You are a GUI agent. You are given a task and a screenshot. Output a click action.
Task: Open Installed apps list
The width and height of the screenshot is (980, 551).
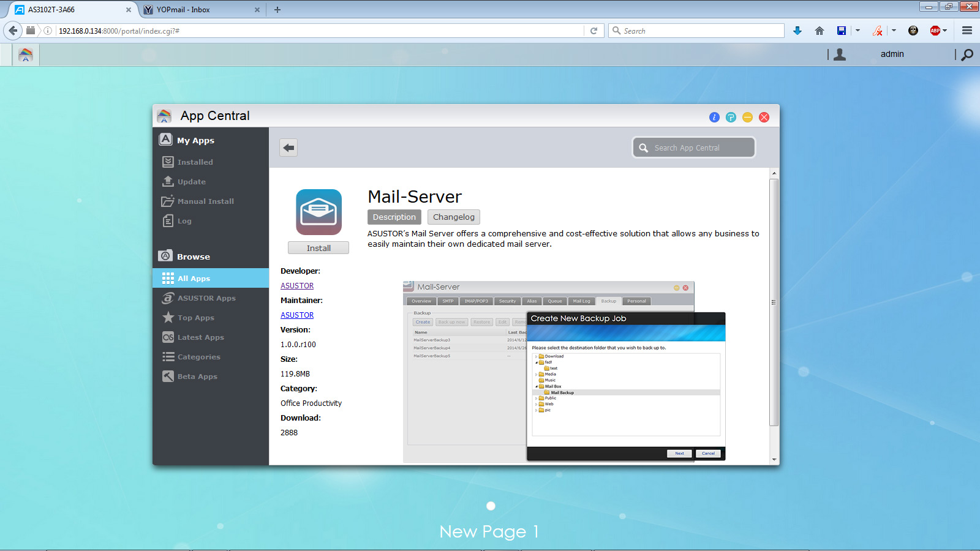[195, 162]
